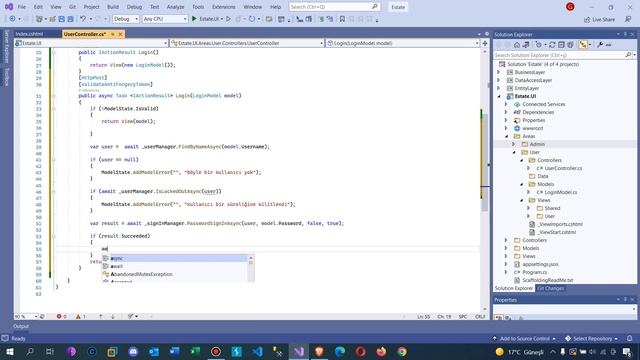The width and height of the screenshot is (640, 360).
Task: Expand the wwwroot node
Action: (506, 128)
